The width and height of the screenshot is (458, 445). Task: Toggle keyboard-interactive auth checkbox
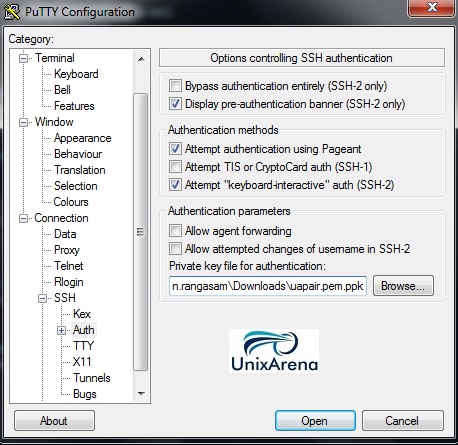(175, 184)
